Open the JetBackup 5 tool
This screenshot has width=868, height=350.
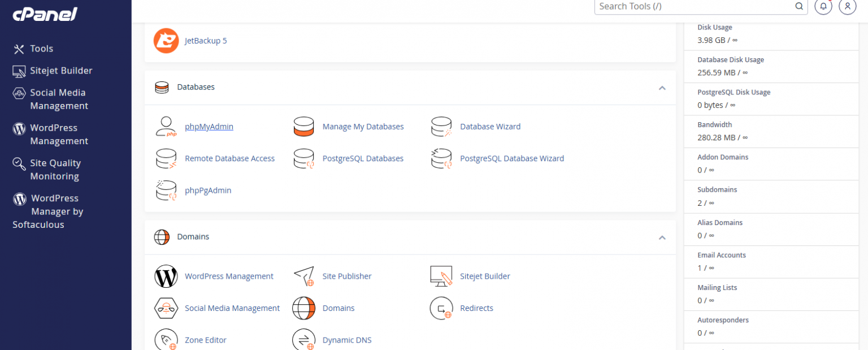coord(205,40)
